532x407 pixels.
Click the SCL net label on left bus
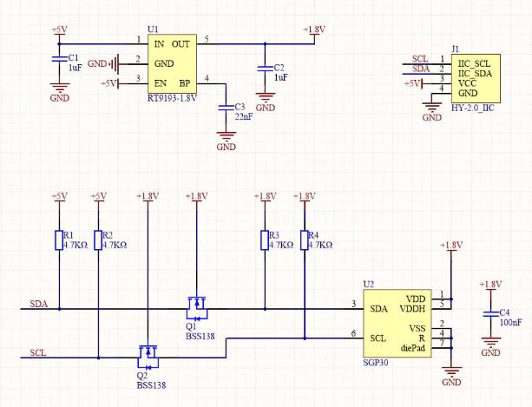(x=38, y=352)
